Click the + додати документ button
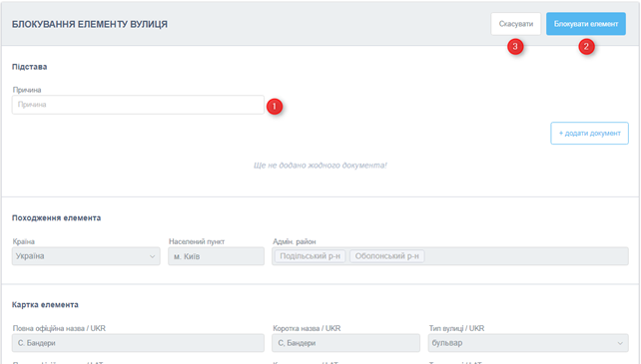The height and width of the screenshot is (364, 641). pyautogui.click(x=589, y=134)
